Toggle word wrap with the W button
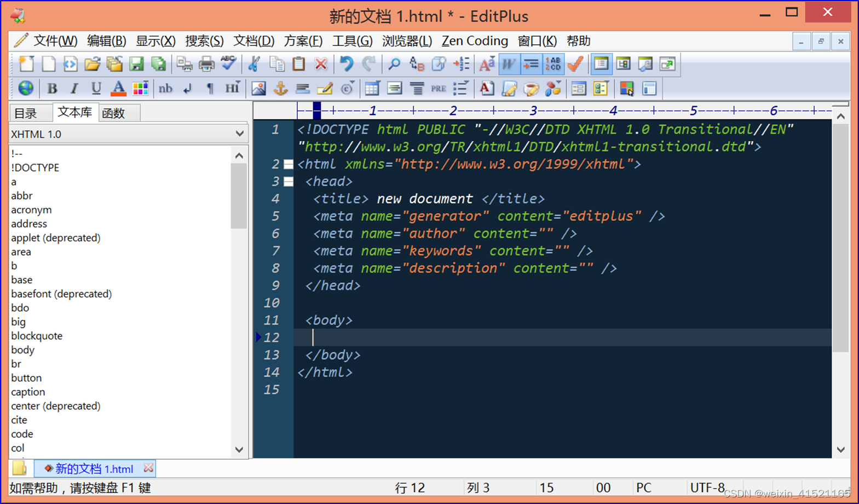859x504 pixels. 509,64
